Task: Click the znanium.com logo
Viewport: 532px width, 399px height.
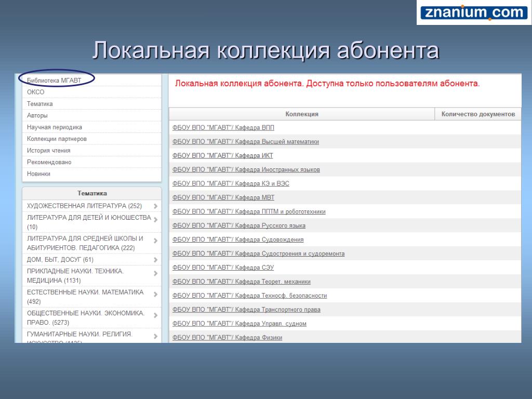Action: [474, 12]
